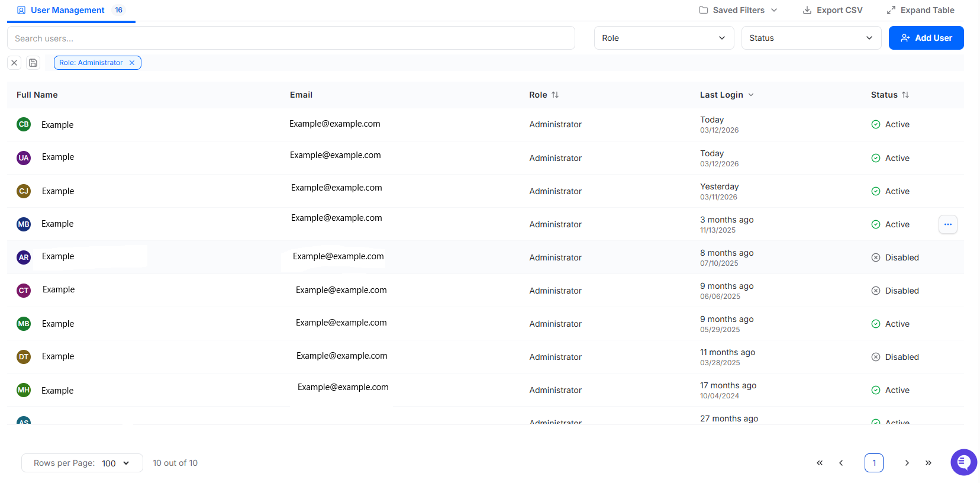
Task: Go to the previous page
Action: point(841,463)
